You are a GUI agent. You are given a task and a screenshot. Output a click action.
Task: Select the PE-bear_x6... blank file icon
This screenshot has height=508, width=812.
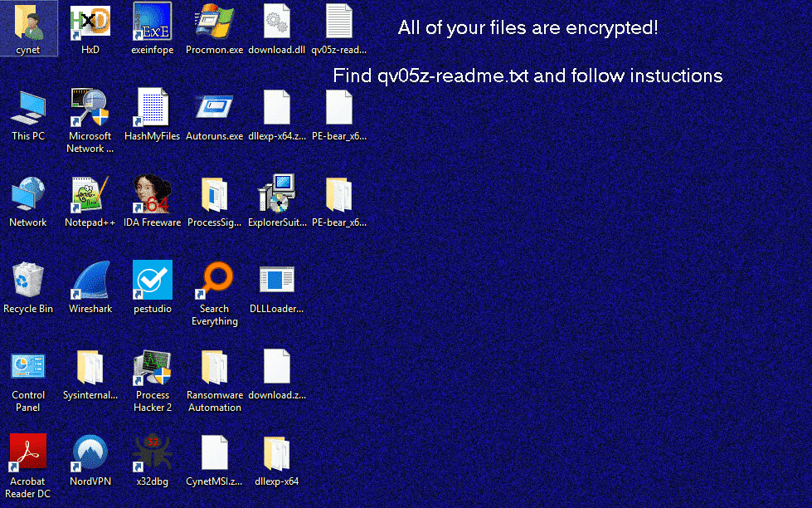[338, 109]
